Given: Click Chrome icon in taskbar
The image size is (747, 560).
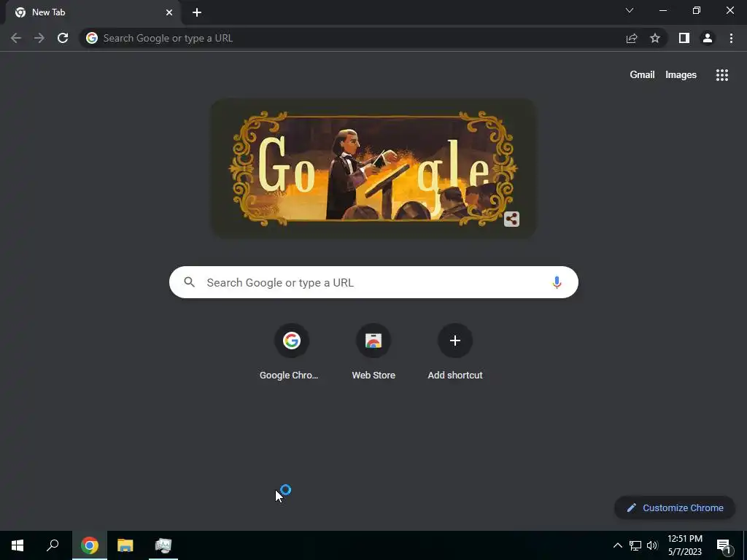Looking at the screenshot, I should coord(90,545).
